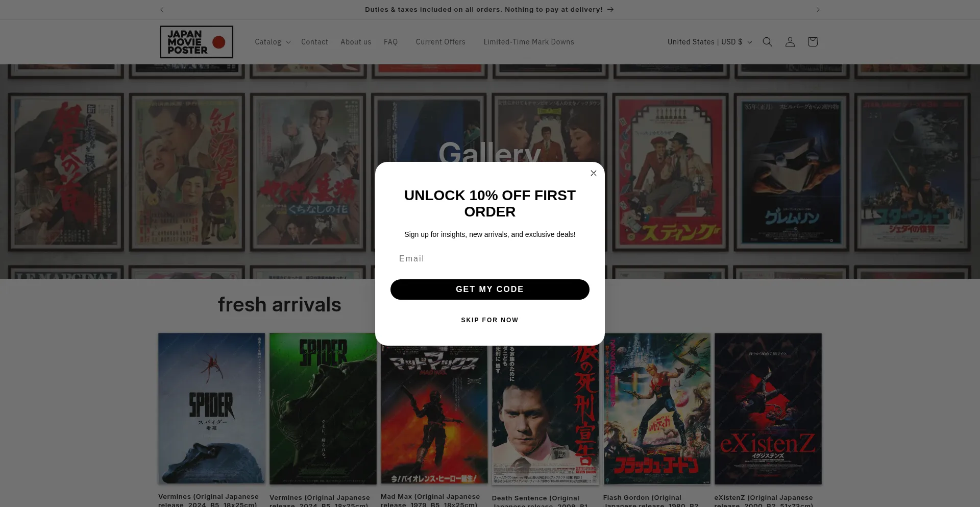Image resolution: width=980 pixels, height=507 pixels.
Task: Open Limited-Time Mark Downs page
Action: tap(529, 42)
